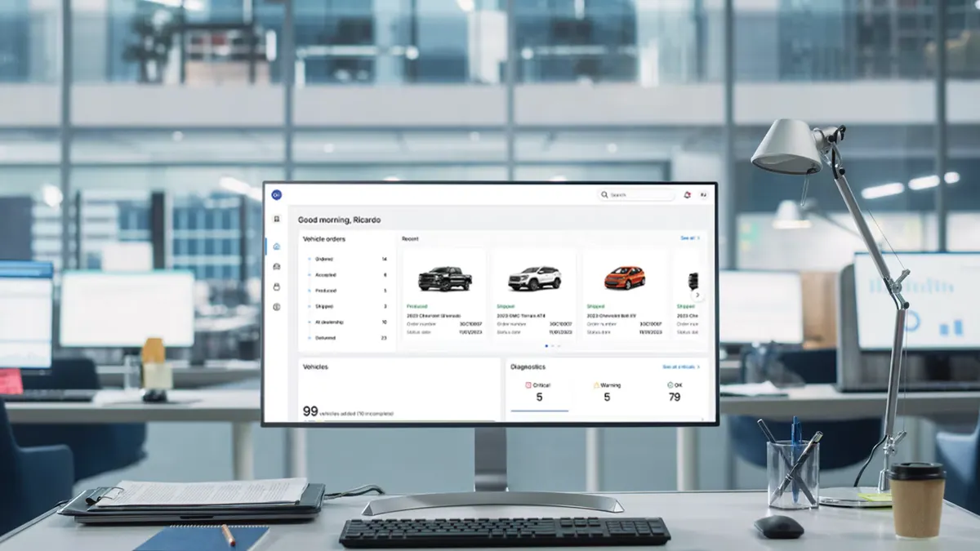Viewport: 980px width, 551px height.
Task: Click the OK status check icon
Action: [x=670, y=384]
